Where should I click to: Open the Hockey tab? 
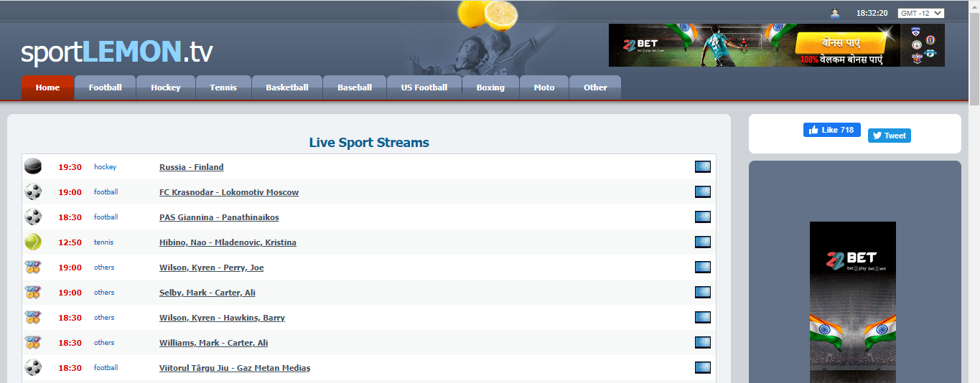point(166,88)
